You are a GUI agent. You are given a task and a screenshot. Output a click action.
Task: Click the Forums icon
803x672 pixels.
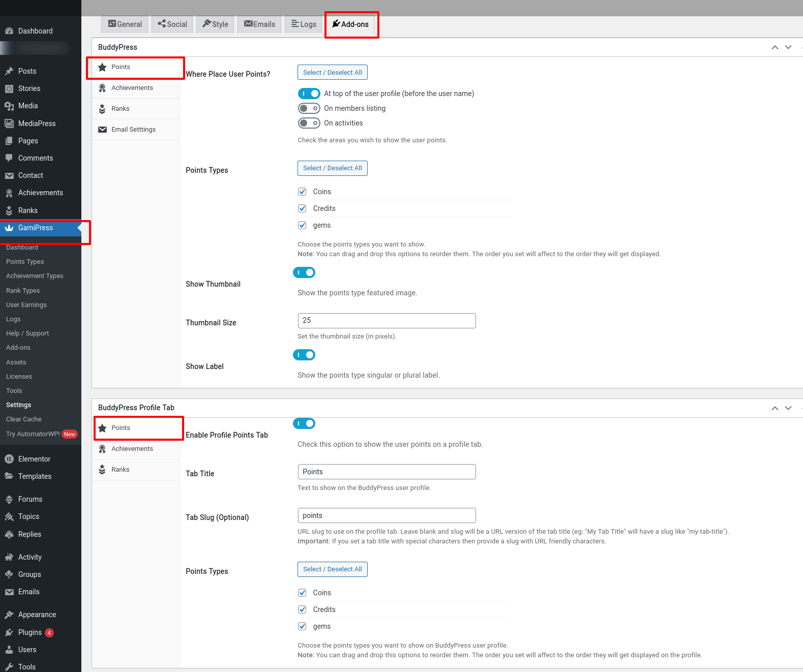click(9, 499)
